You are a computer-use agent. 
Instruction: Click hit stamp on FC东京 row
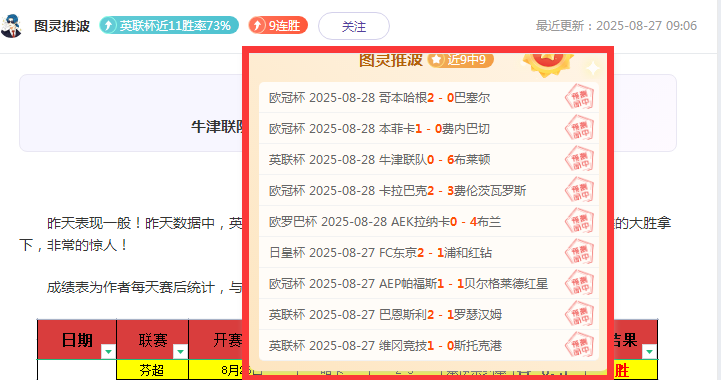(579, 252)
